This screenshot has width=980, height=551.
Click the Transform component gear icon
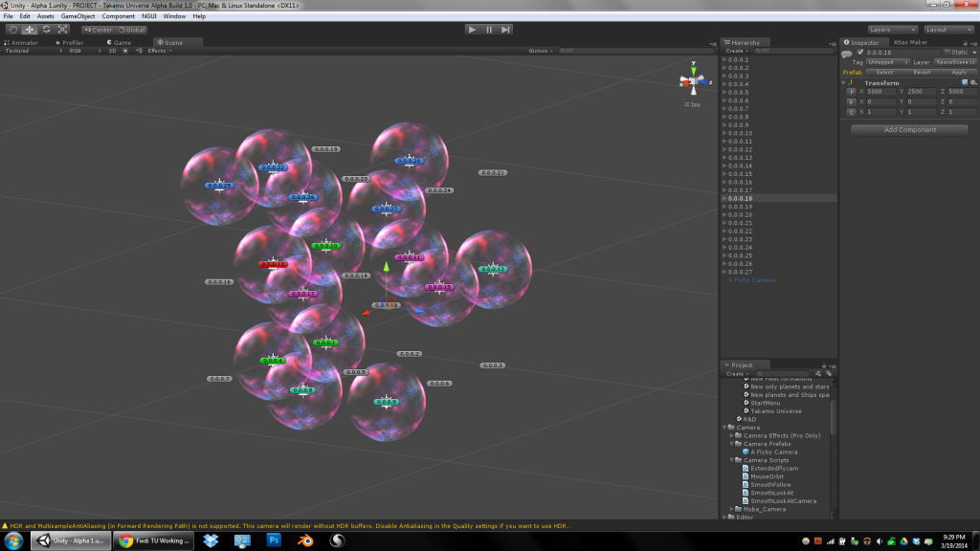973,82
